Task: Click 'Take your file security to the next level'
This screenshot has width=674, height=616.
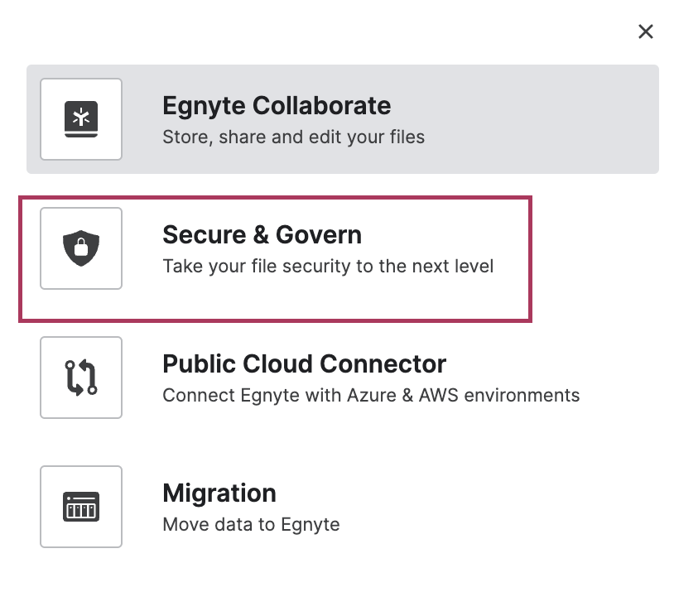Action: (x=328, y=266)
